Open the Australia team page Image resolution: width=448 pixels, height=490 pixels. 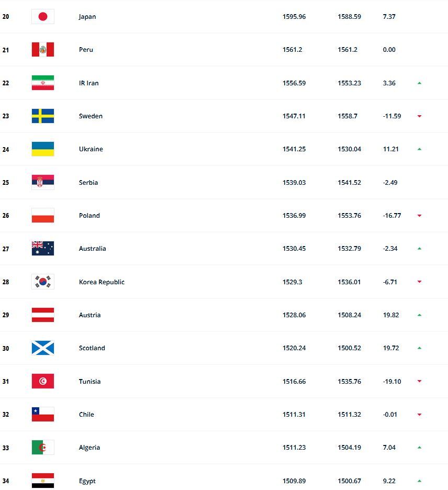(92, 249)
